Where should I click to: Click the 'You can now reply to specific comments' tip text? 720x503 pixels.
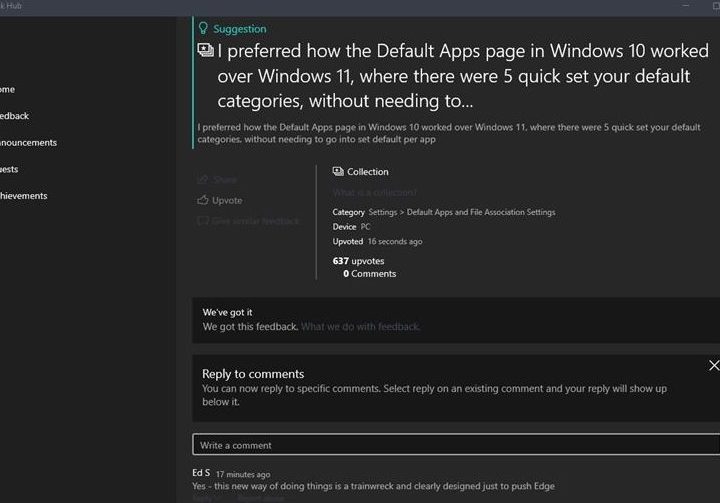click(434, 395)
